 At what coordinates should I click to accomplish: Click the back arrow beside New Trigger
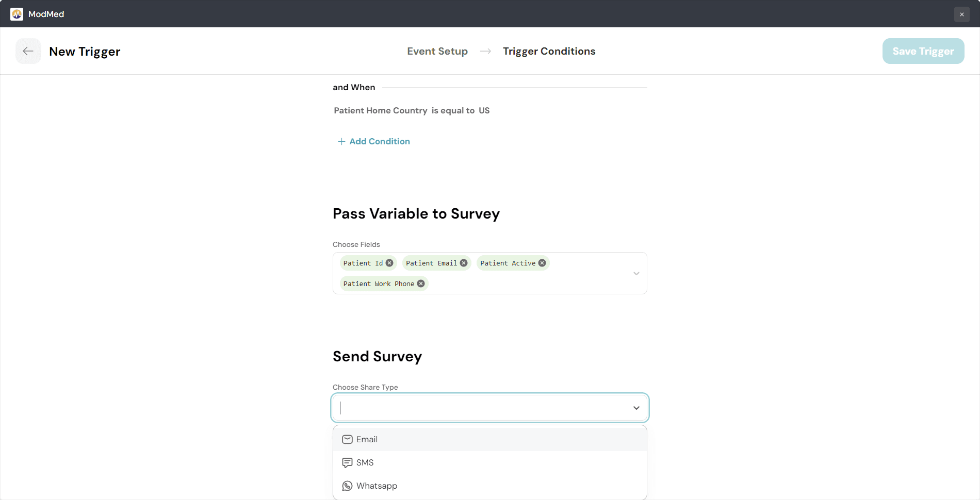(x=28, y=51)
